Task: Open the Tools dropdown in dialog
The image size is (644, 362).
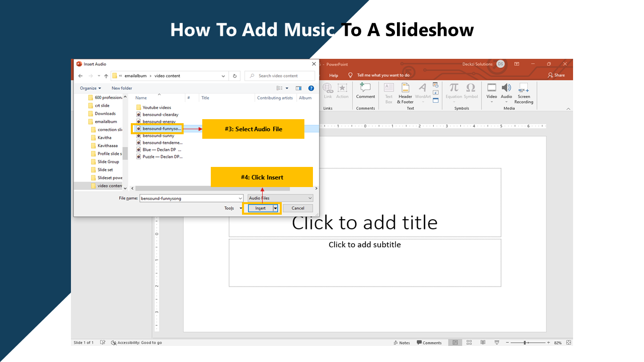Action: click(x=233, y=208)
